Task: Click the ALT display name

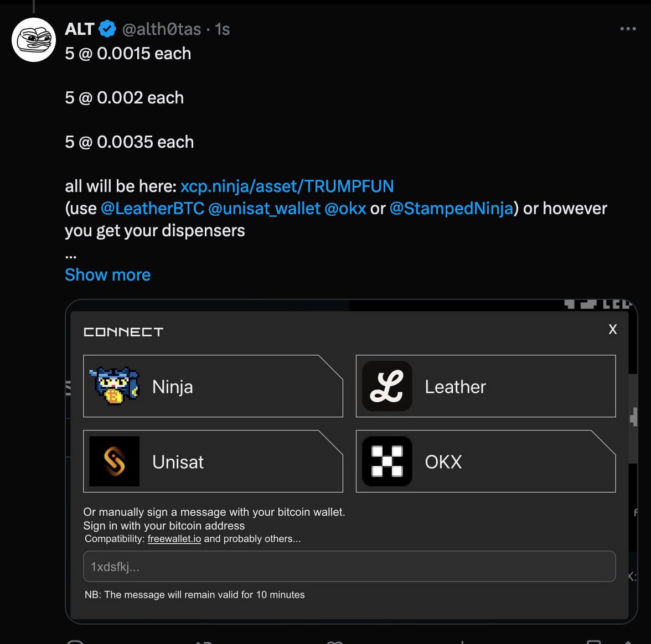Action: click(x=80, y=29)
